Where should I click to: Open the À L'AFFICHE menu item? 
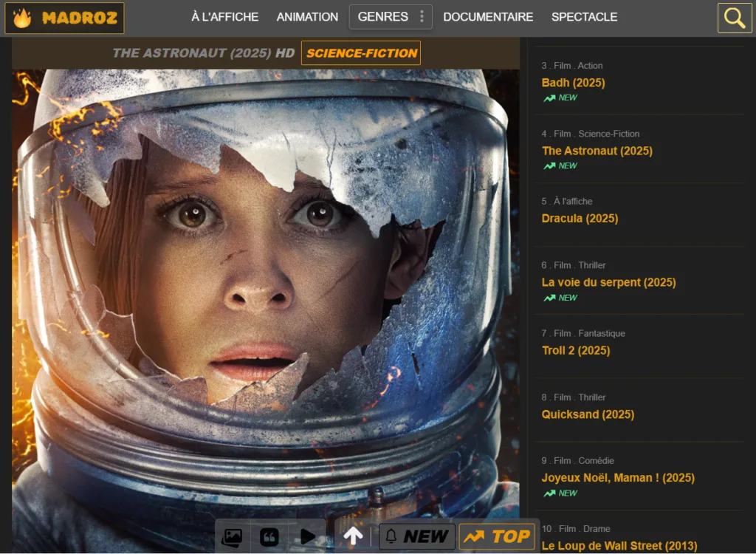point(224,16)
